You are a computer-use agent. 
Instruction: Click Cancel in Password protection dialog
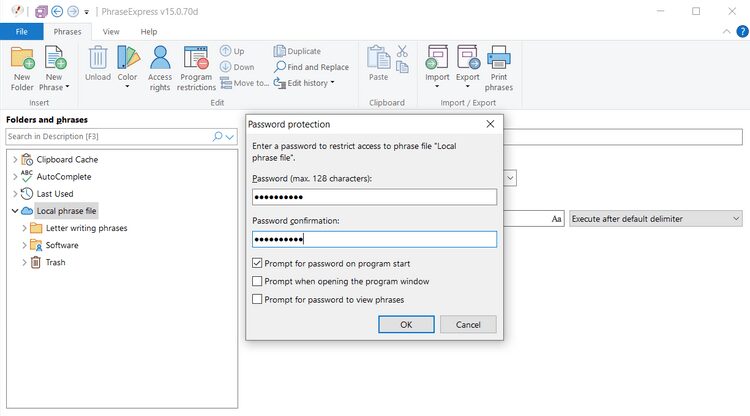click(468, 324)
